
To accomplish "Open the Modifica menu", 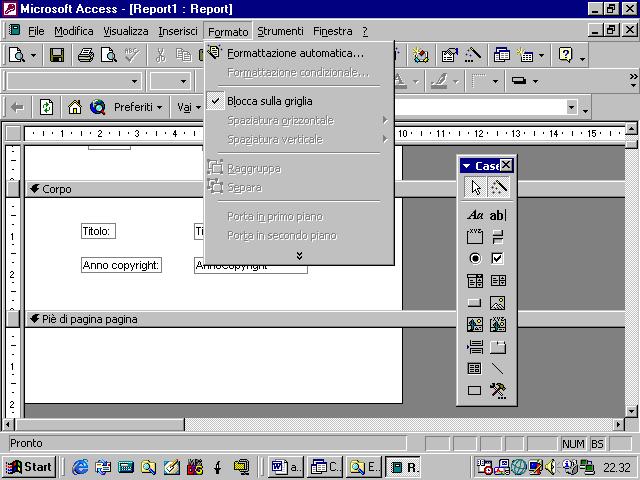I will coord(73,31).
